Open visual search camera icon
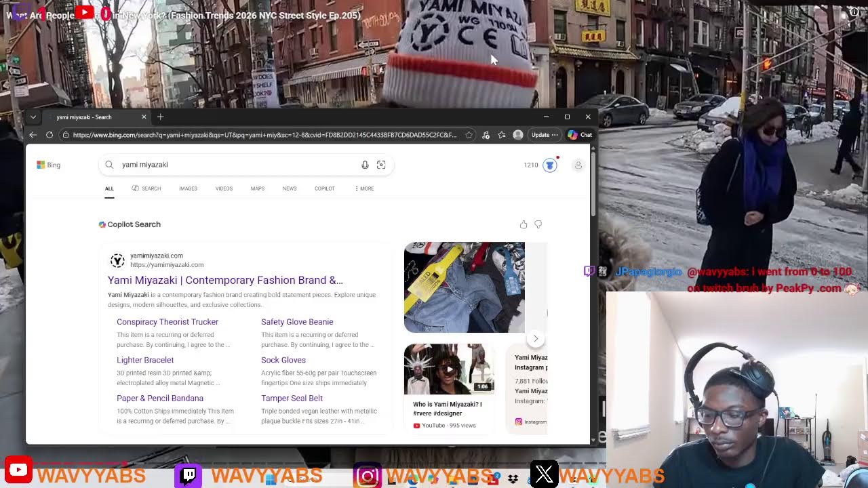Image resolution: width=868 pixels, height=488 pixels. 381,165
